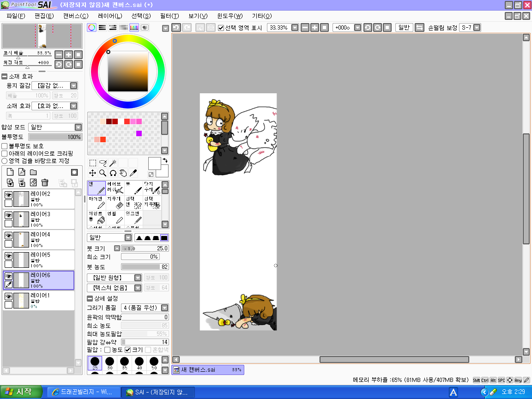
Task: Click the 일반 button in toolbar
Action: click(x=404, y=28)
